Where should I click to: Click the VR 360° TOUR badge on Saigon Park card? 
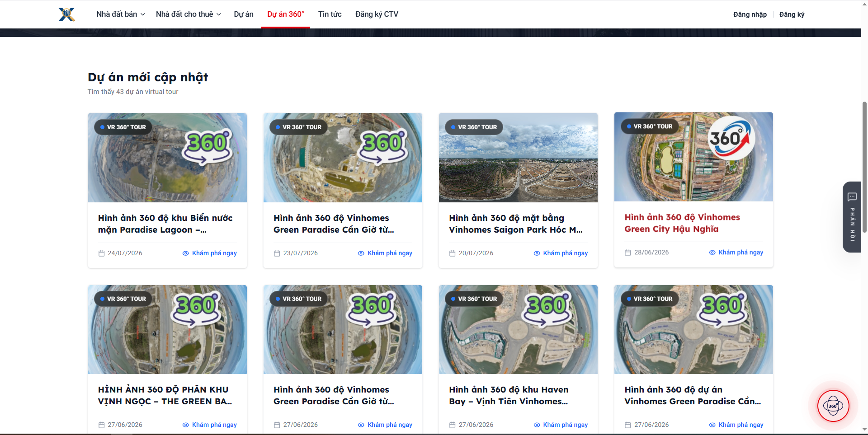click(474, 127)
